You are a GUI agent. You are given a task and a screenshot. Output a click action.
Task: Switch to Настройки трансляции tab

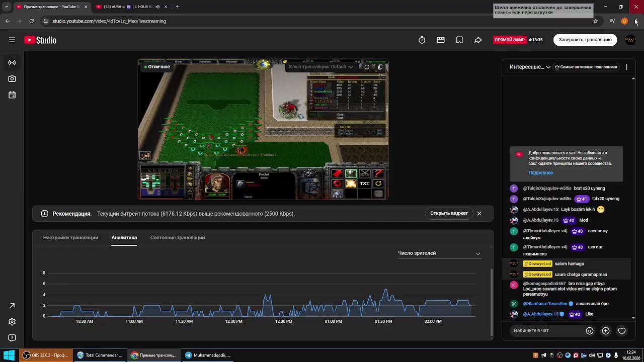[70, 238]
